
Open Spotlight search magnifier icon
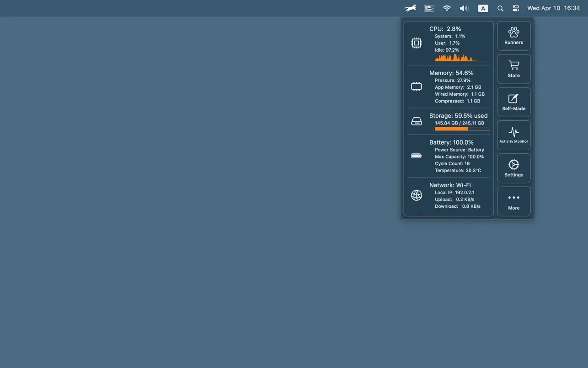point(500,8)
